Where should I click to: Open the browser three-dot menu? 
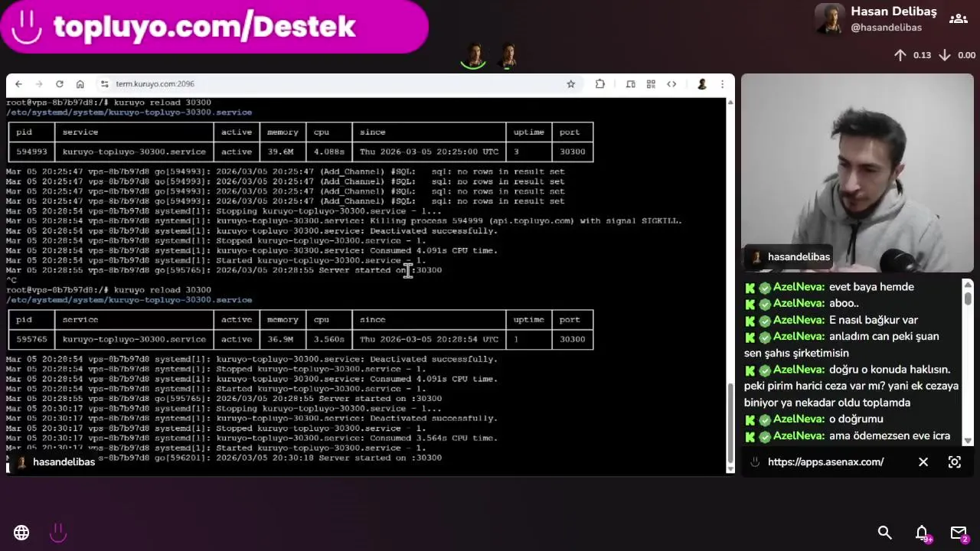click(722, 84)
